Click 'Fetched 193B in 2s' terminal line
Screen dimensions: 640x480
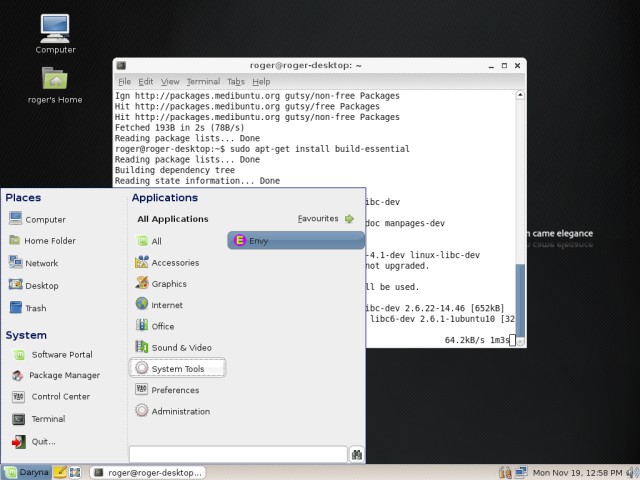180,127
